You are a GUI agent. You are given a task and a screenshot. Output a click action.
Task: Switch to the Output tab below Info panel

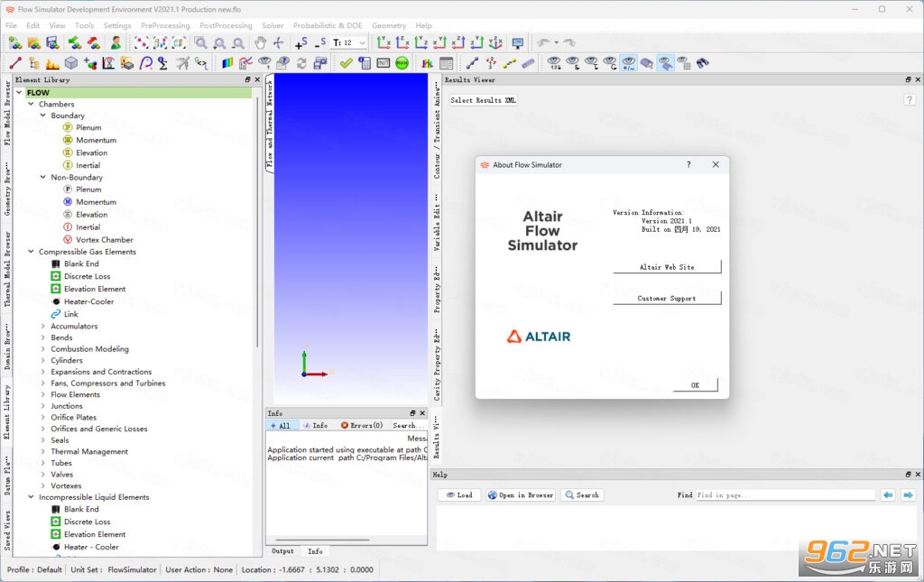click(x=282, y=551)
